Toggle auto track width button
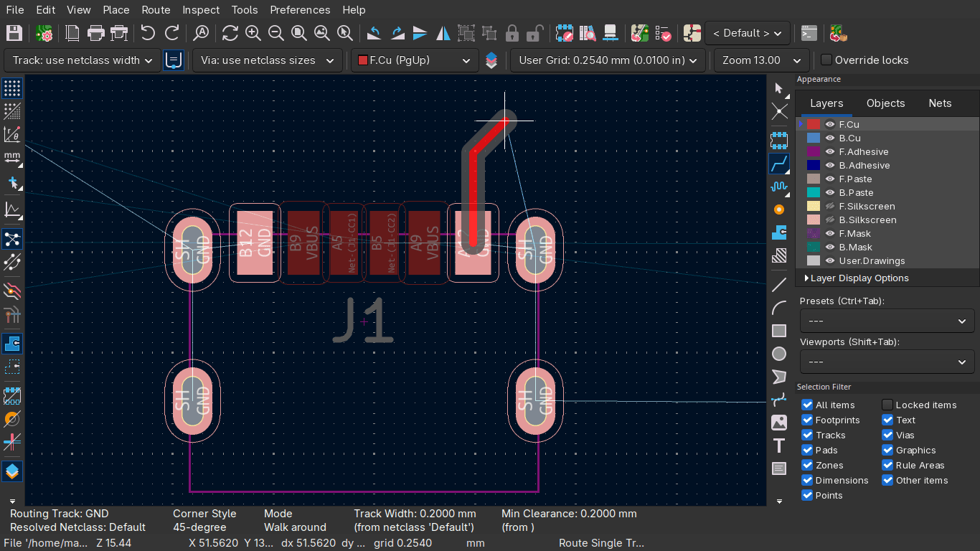Viewport: 980px width, 551px height. point(174,60)
